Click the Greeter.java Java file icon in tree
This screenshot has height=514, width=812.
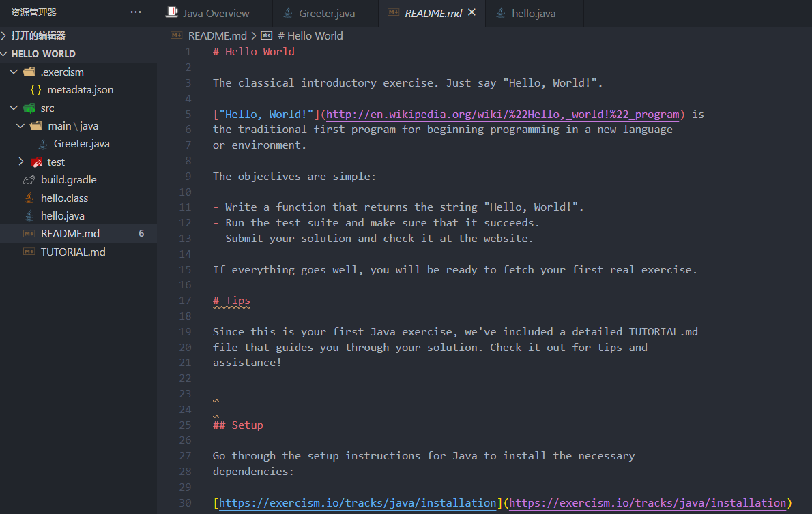click(x=43, y=144)
